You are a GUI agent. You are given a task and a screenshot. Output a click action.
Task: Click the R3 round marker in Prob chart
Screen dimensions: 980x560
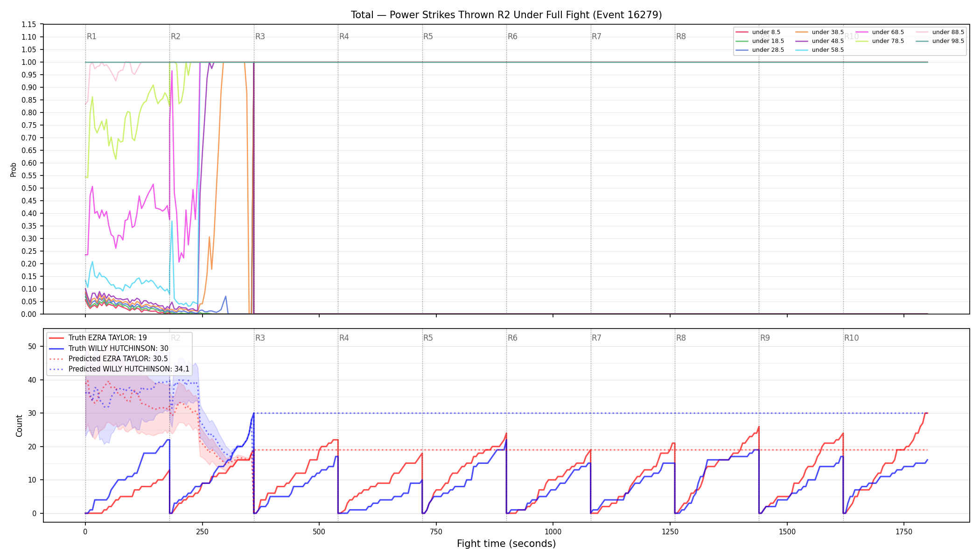click(260, 36)
